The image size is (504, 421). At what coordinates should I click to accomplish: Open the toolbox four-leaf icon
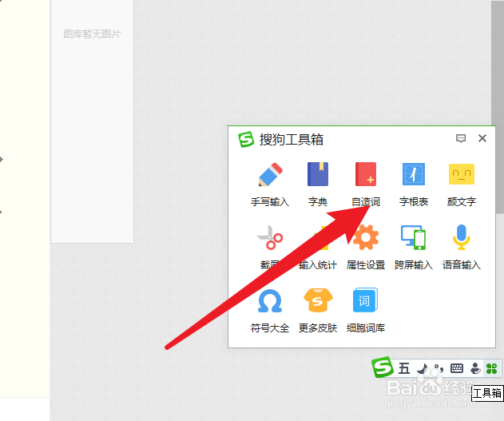click(x=492, y=368)
